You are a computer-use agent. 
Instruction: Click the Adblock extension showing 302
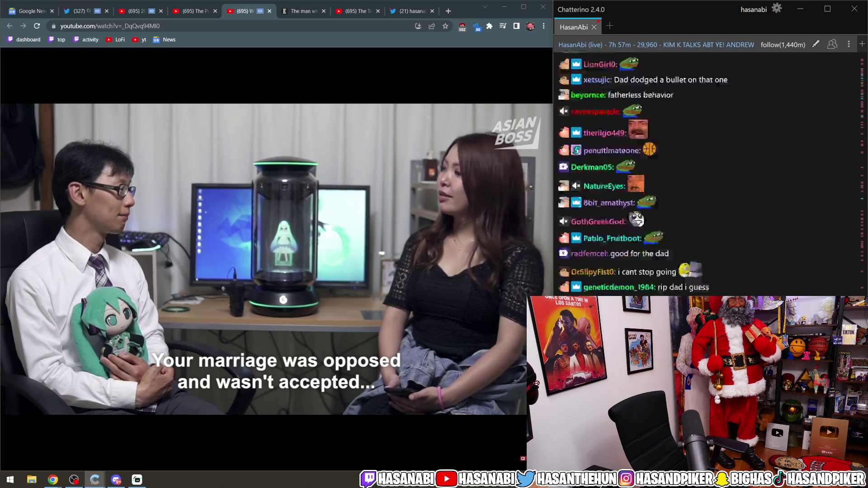pyautogui.click(x=462, y=26)
